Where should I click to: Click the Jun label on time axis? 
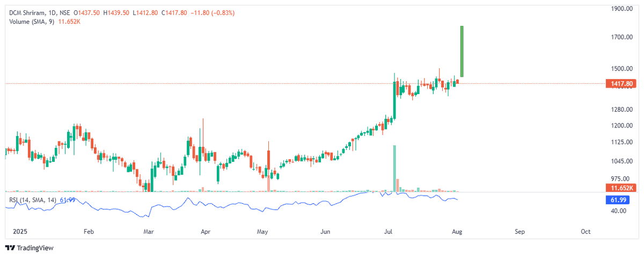(325, 232)
